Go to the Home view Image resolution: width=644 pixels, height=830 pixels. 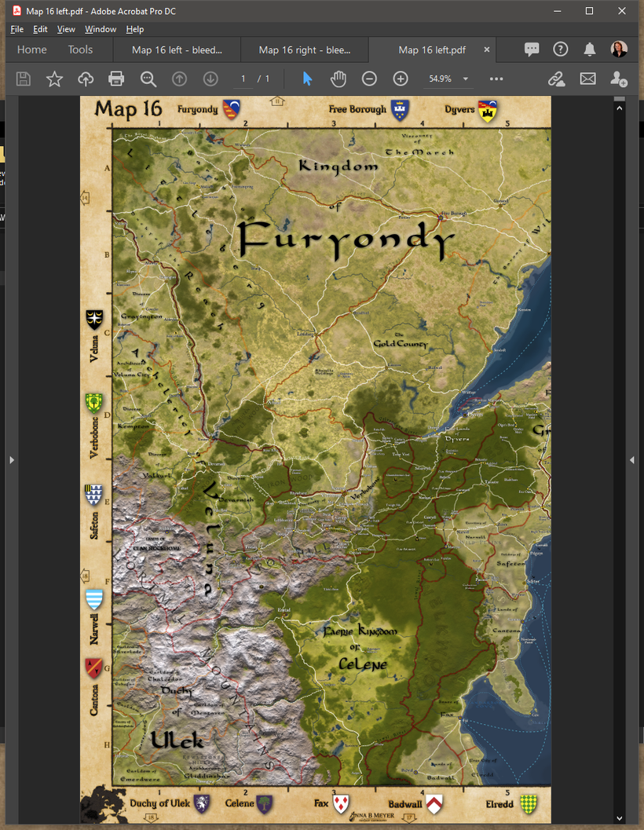pos(31,49)
